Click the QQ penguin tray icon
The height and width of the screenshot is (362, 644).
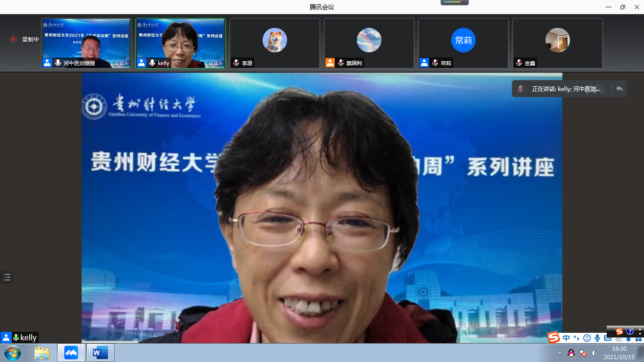click(x=571, y=353)
